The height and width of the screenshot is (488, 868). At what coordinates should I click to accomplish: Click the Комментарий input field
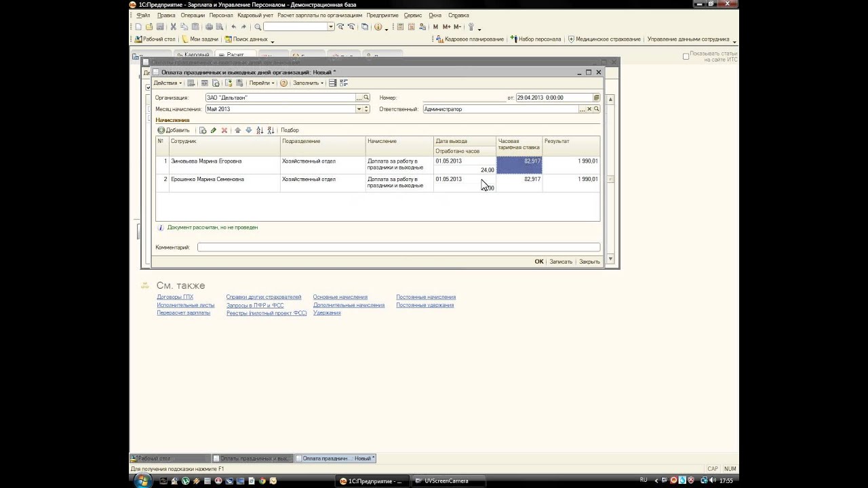tap(399, 247)
